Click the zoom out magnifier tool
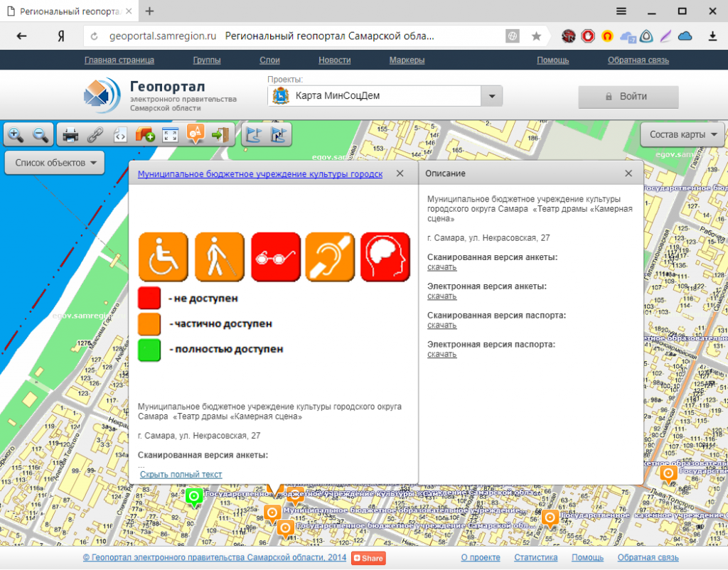Image resolution: width=728 pixels, height=570 pixels. [41, 134]
